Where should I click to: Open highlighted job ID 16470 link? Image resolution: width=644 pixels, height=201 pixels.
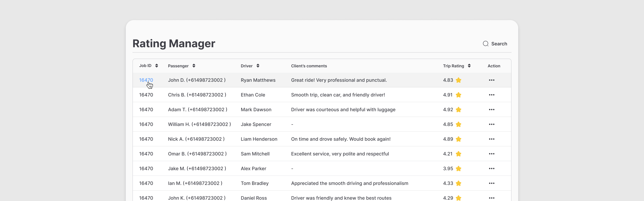pos(146,80)
